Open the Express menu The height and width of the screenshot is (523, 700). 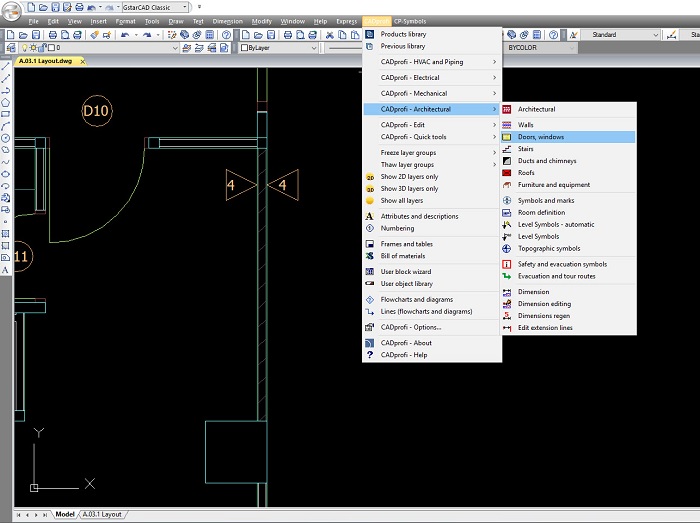346,21
